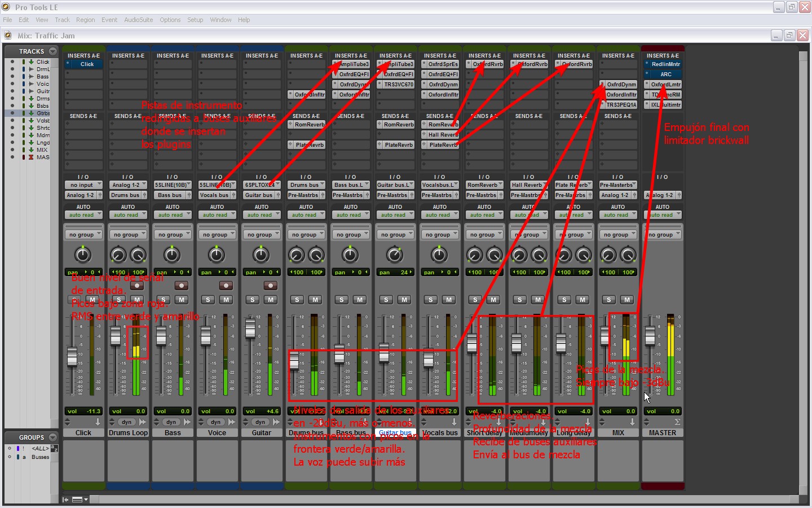Image resolution: width=812 pixels, height=508 pixels.
Task: Click the dyn voice button on Drums Loop
Action: click(127, 422)
